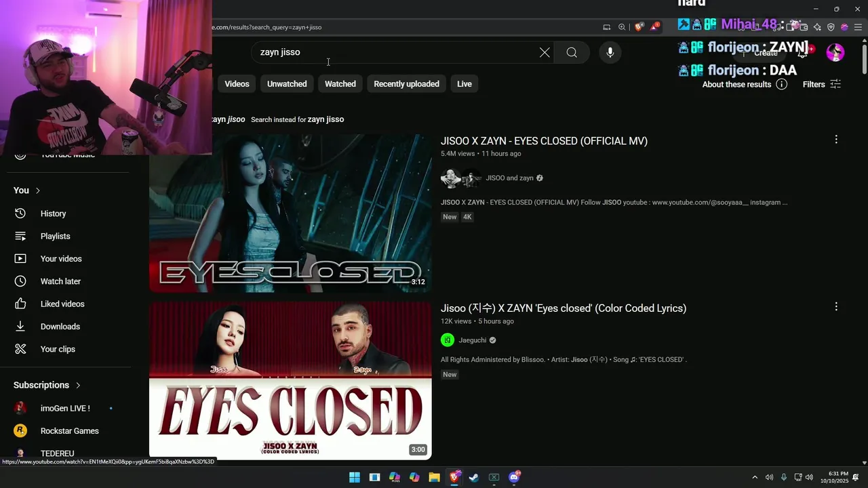Image resolution: width=868 pixels, height=488 pixels.
Task: Start voice search with the microphone icon
Action: click(610, 52)
